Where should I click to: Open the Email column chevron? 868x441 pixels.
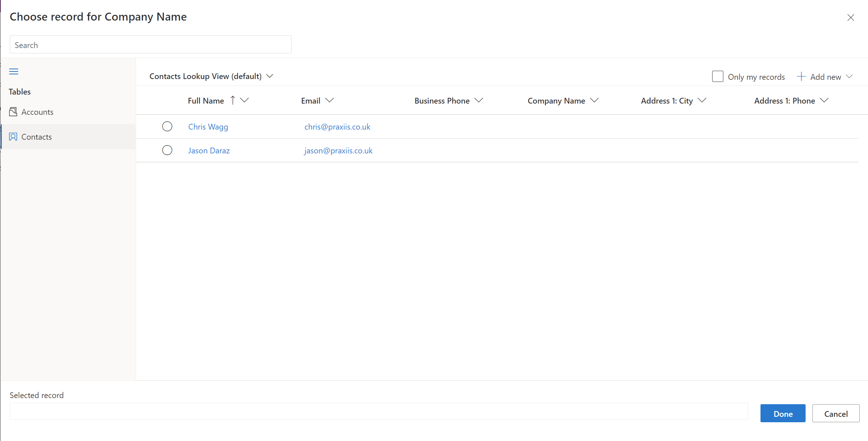329,100
